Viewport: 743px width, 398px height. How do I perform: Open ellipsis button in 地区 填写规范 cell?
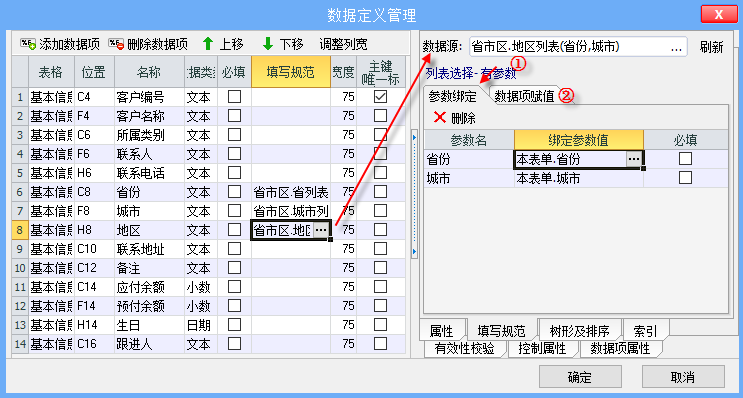coord(321,230)
